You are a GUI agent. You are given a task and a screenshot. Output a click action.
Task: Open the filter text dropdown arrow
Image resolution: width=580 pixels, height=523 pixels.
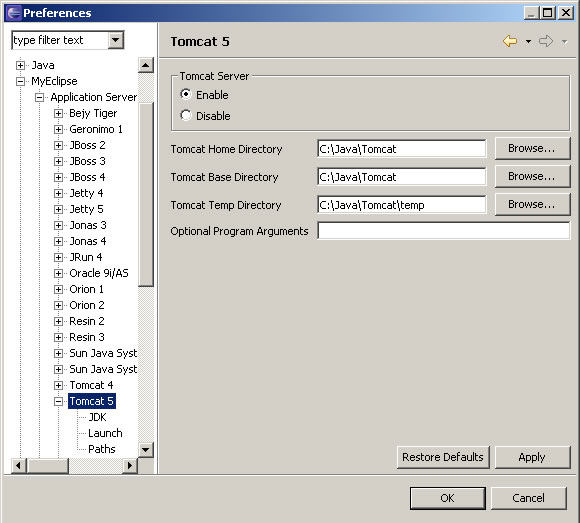[x=116, y=40]
